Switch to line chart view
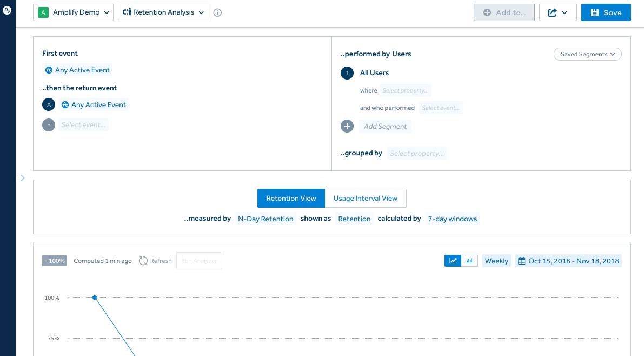The image size is (644, 356). coord(453,261)
